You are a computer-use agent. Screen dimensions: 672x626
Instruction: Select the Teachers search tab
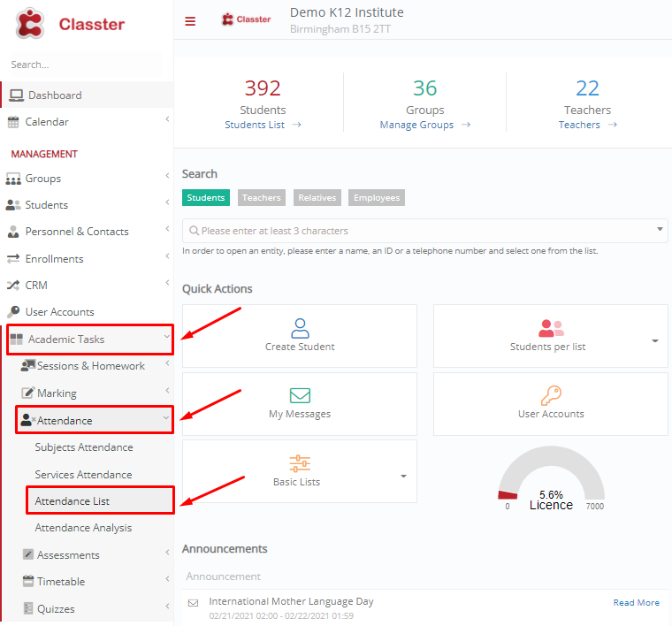pos(262,197)
